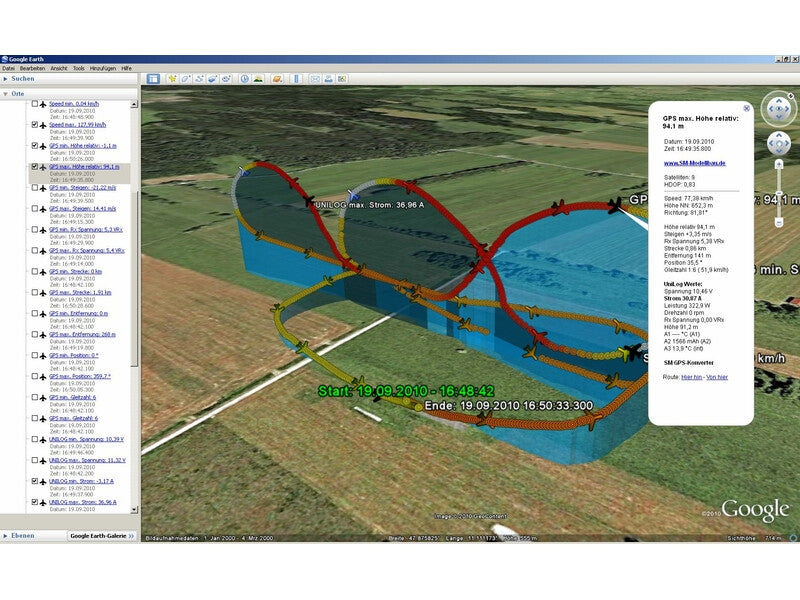Toggle the sidebar panel toolbar button
Screen dimensions: 800x600
tap(153, 78)
